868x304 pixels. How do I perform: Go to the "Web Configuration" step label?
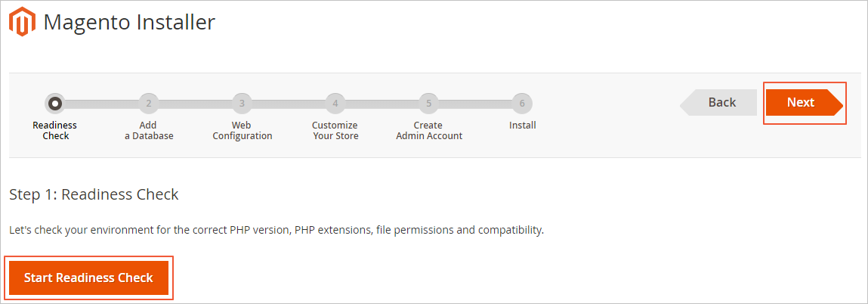[242, 131]
